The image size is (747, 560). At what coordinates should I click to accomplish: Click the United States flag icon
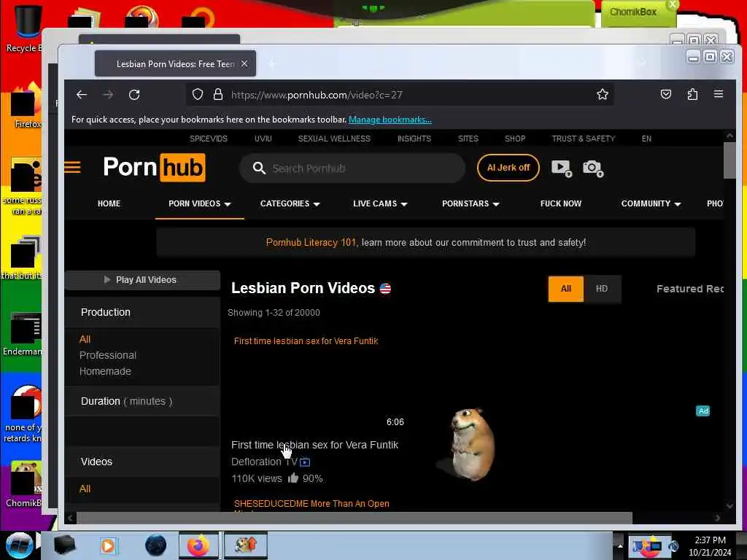(385, 288)
